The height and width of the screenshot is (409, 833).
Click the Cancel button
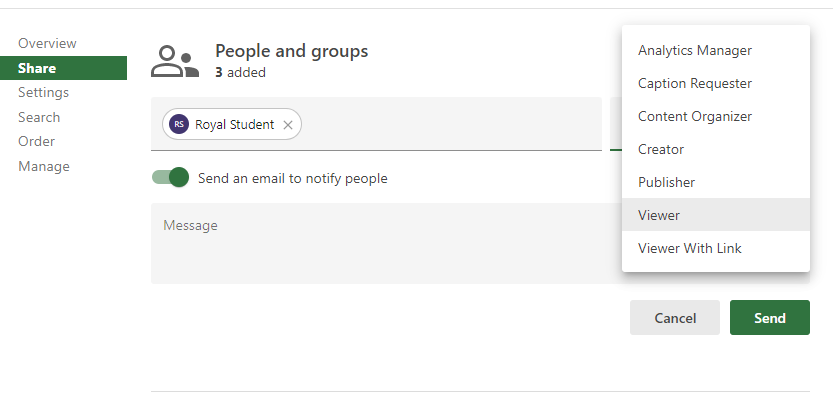(675, 318)
